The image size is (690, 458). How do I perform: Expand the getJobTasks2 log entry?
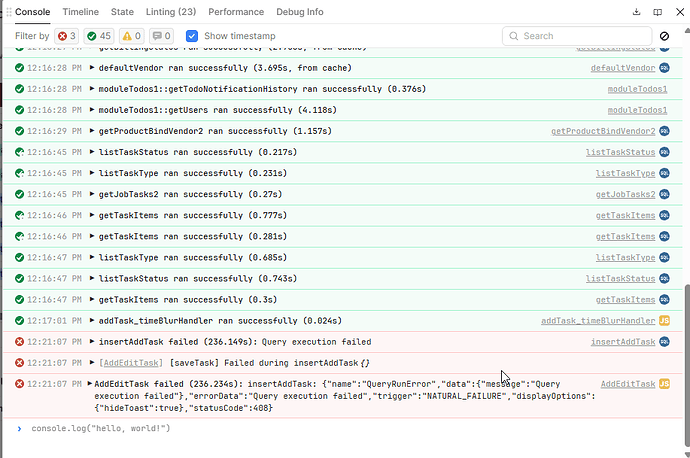coord(92,194)
